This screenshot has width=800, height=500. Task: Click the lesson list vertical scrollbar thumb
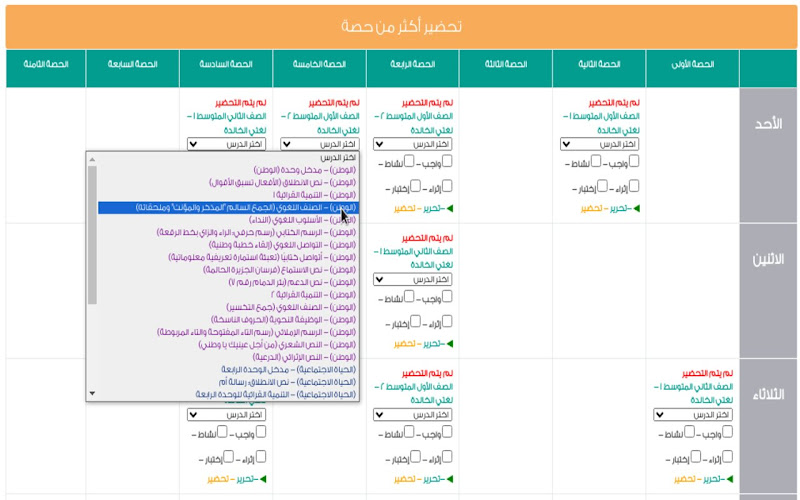92,235
